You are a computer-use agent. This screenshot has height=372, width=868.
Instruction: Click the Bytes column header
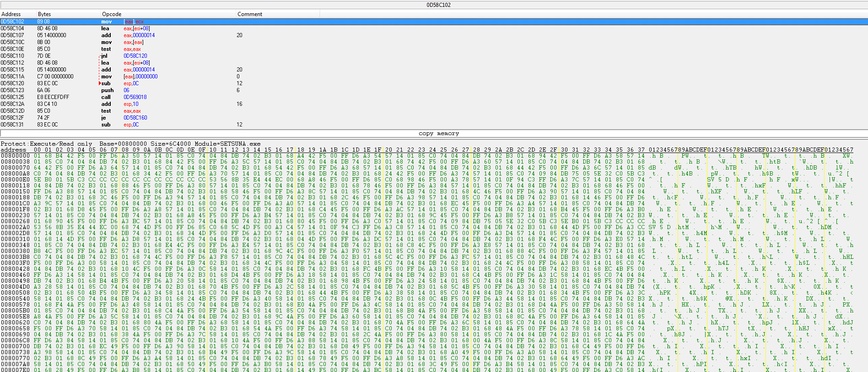click(44, 14)
